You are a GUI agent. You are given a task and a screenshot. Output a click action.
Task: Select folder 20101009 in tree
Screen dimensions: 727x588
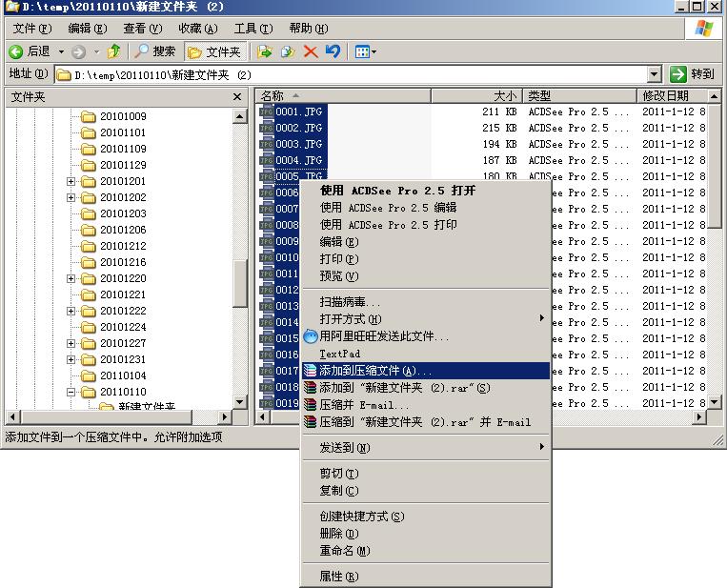coord(123,116)
